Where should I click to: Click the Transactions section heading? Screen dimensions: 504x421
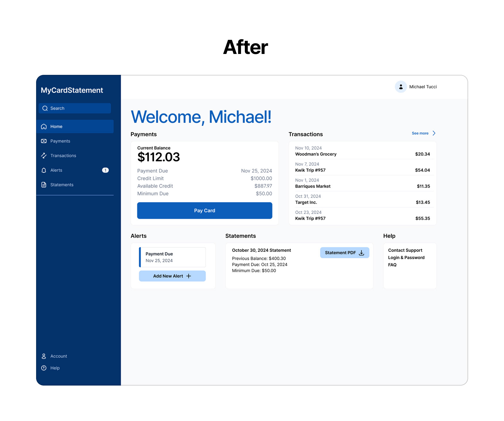pyautogui.click(x=306, y=134)
